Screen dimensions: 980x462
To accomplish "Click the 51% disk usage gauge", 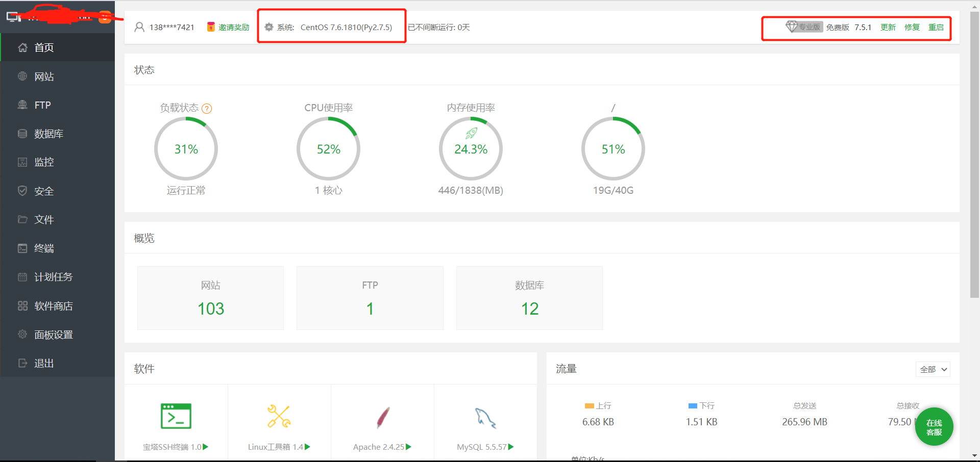I will [x=613, y=148].
